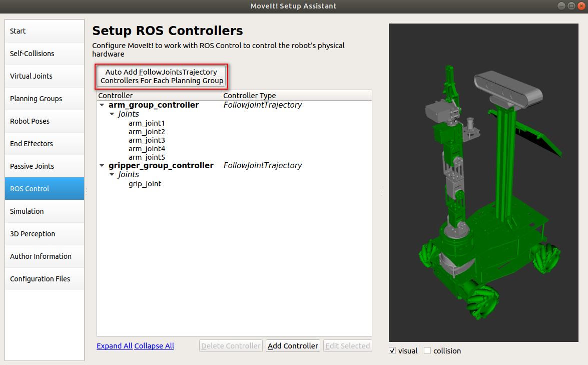588x365 pixels.
Task: Select the ROS Control tab
Action: [45, 189]
